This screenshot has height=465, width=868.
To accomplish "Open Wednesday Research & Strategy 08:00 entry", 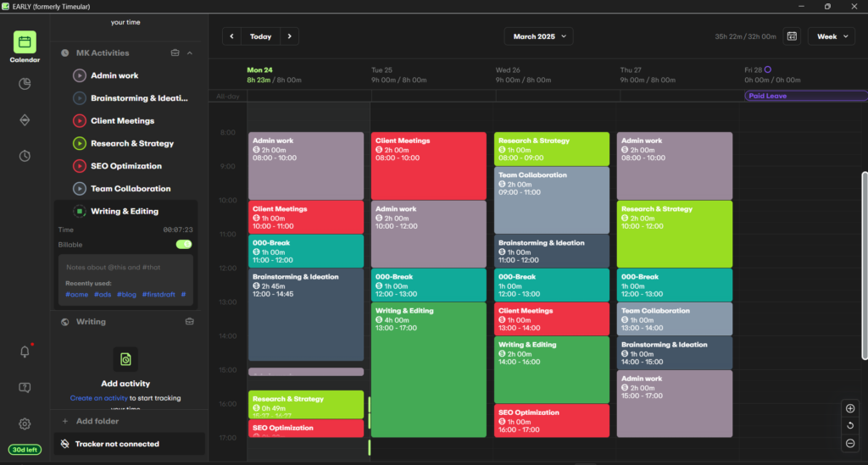I will click(552, 149).
